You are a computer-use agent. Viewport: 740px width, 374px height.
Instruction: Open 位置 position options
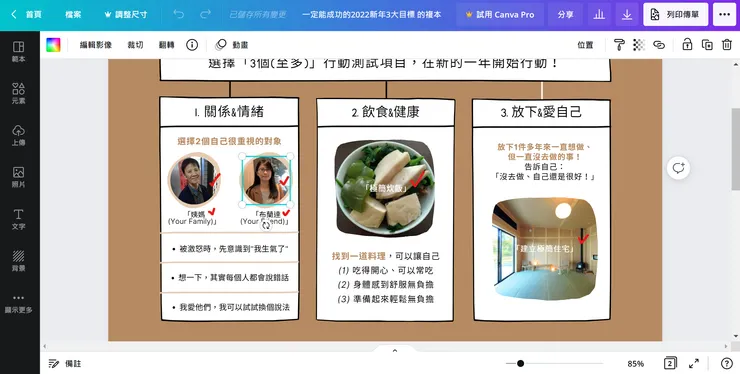pos(585,45)
